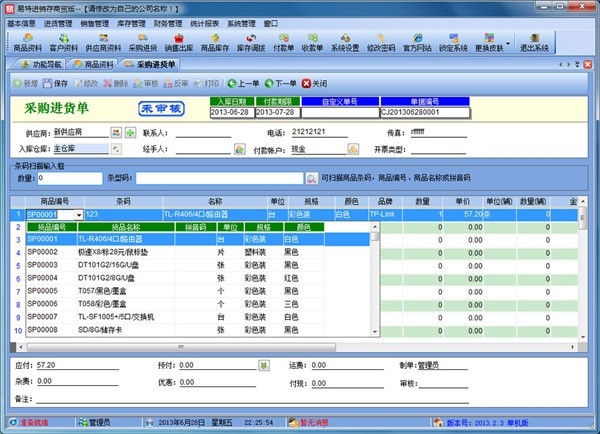This screenshot has width=600, height=434.
Task: Click the add supplier plus icon
Action: pos(130,132)
